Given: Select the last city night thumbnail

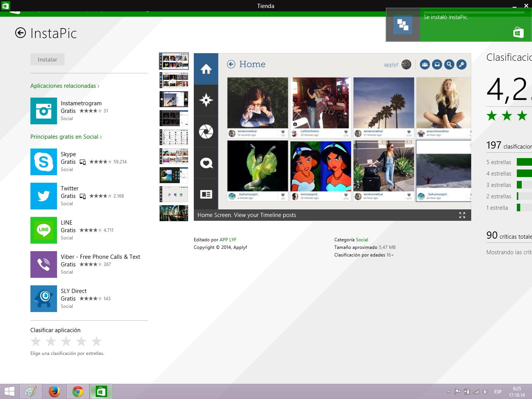Looking at the screenshot, I should 174,213.
